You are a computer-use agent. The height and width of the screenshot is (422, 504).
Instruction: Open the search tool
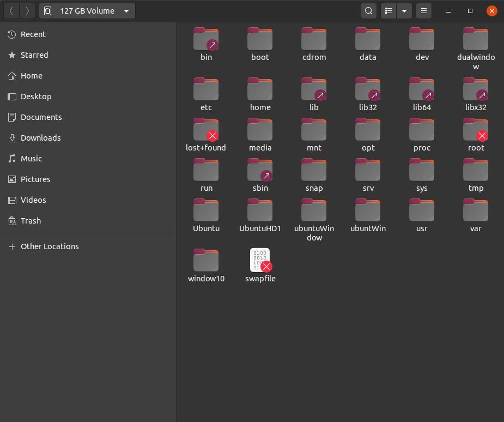(369, 11)
